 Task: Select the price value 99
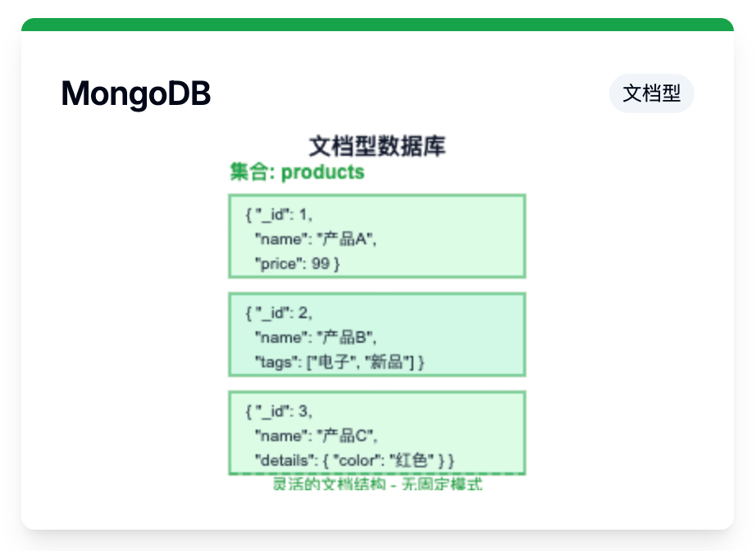[321, 264]
